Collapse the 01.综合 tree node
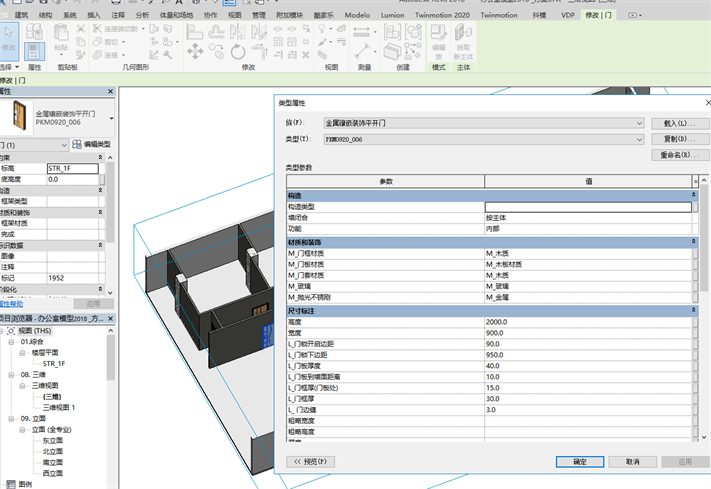The image size is (711, 489). (x=11, y=342)
